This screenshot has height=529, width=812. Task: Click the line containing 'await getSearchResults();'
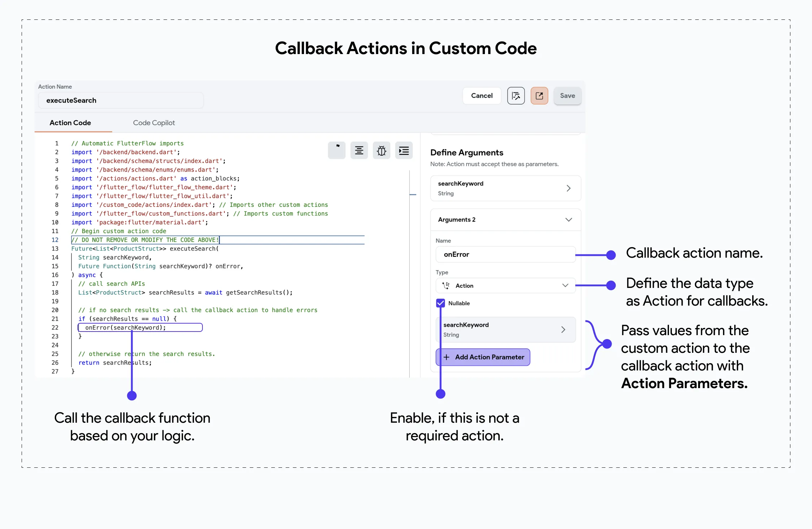pos(186,292)
